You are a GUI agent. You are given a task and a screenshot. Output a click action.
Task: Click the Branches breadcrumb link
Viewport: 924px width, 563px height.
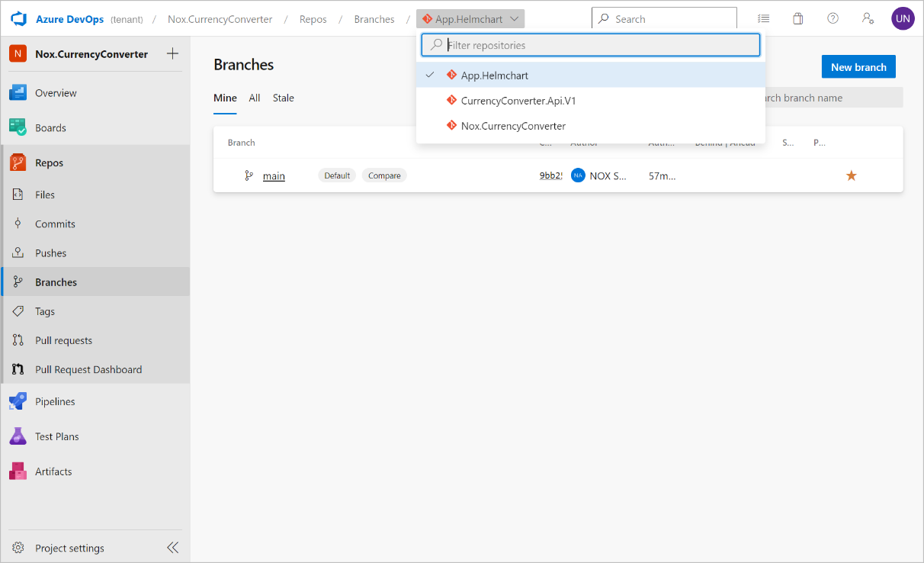coord(374,19)
